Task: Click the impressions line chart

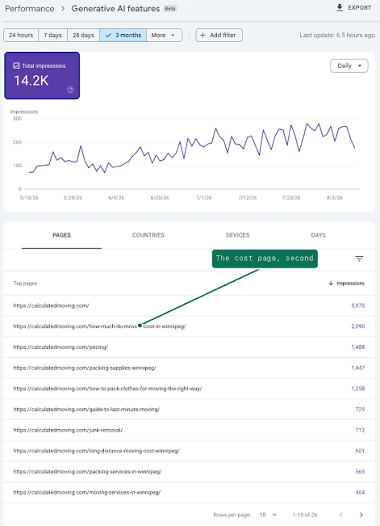Action: [x=192, y=153]
